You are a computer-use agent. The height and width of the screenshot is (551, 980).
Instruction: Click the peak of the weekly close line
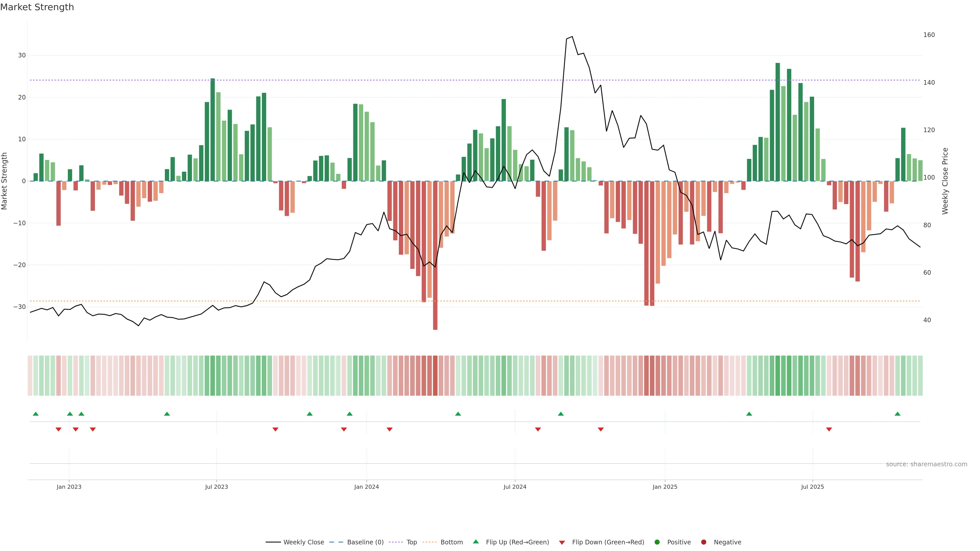[x=572, y=36]
